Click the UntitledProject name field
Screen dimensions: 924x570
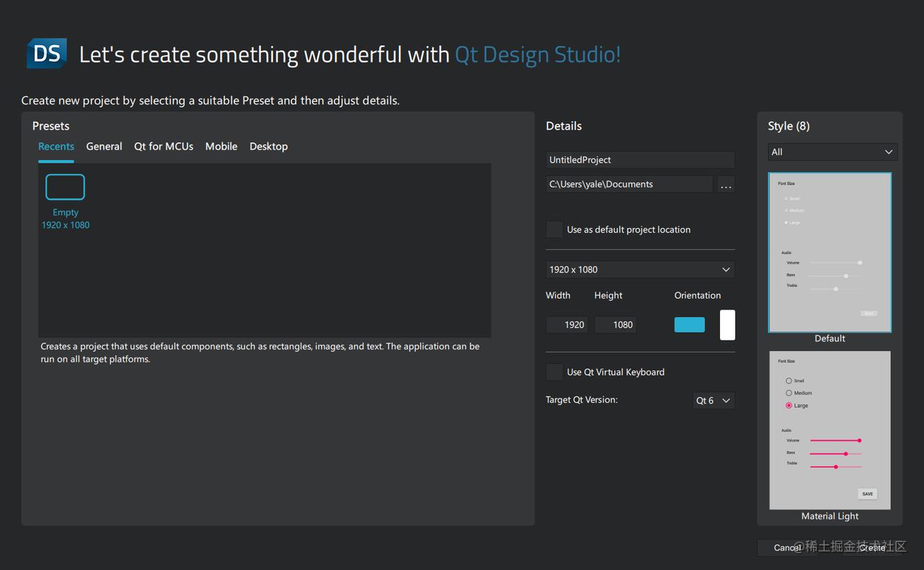640,160
